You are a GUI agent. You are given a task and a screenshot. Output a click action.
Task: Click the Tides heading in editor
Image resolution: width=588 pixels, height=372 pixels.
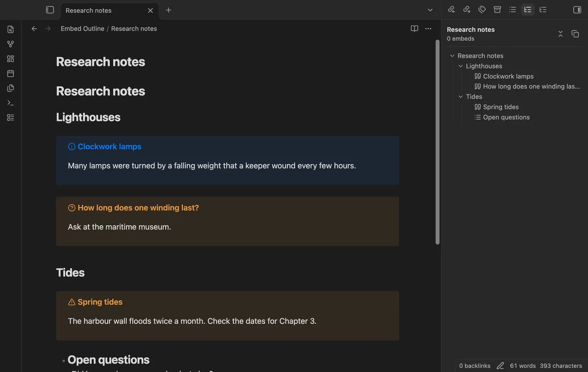(x=70, y=273)
